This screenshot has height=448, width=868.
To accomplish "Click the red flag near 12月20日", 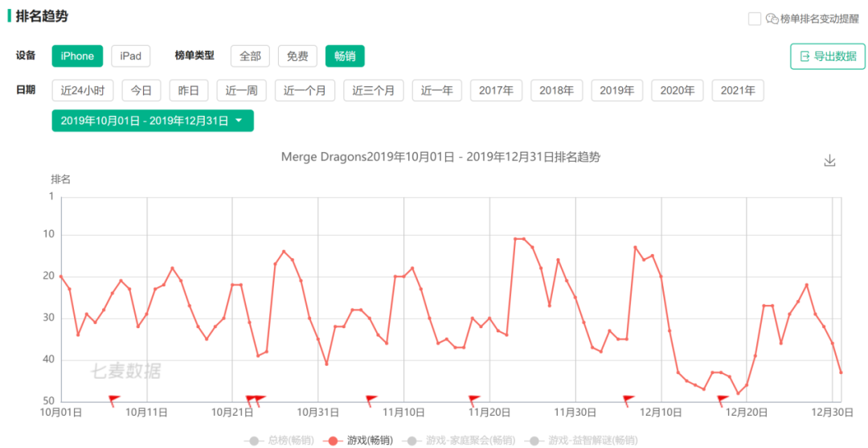I will tap(723, 398).
